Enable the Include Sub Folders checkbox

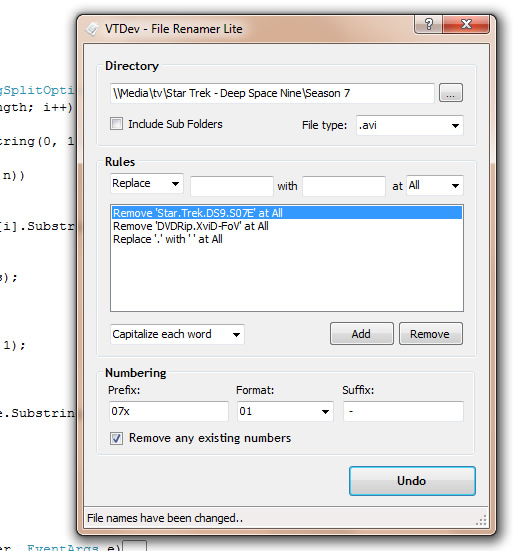(x=116, y=124)
